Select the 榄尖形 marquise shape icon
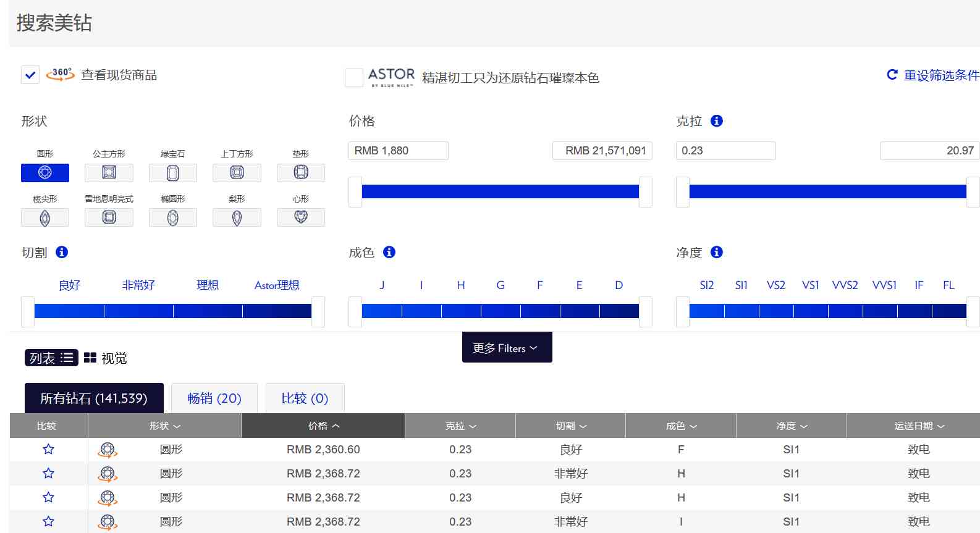This screenshot has width=980, height=533. point(45,217)
